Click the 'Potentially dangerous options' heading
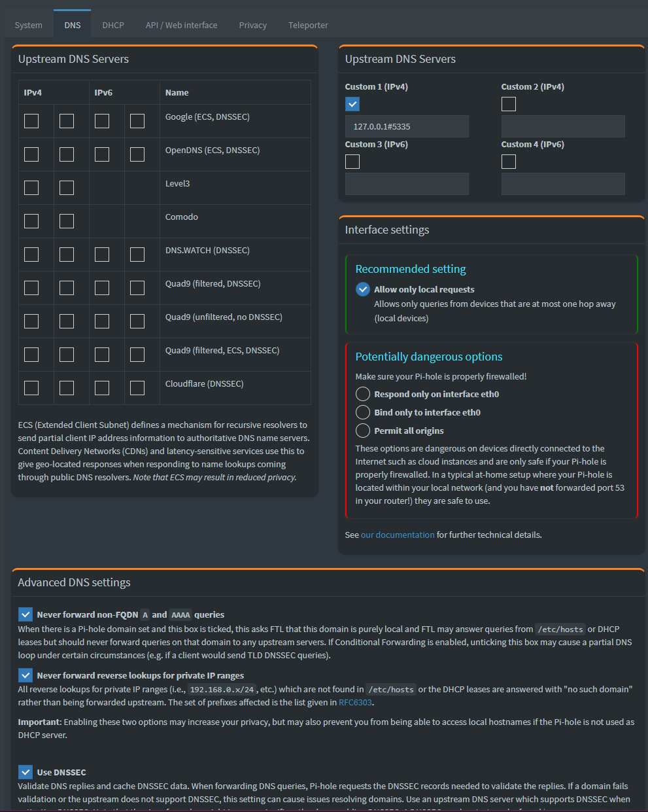Viewport: 648px width, 812px height. coord(429,357)
